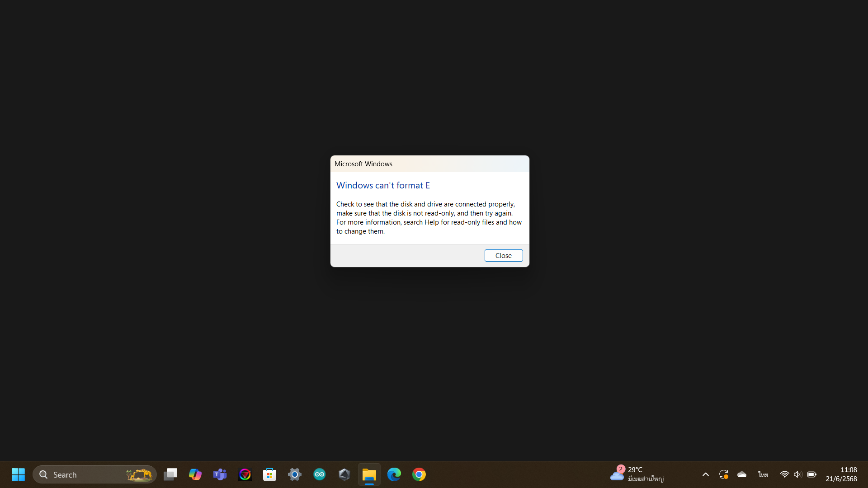Open Wi-Fi network settings icon

pyautogui.click(x=785, y=474)
